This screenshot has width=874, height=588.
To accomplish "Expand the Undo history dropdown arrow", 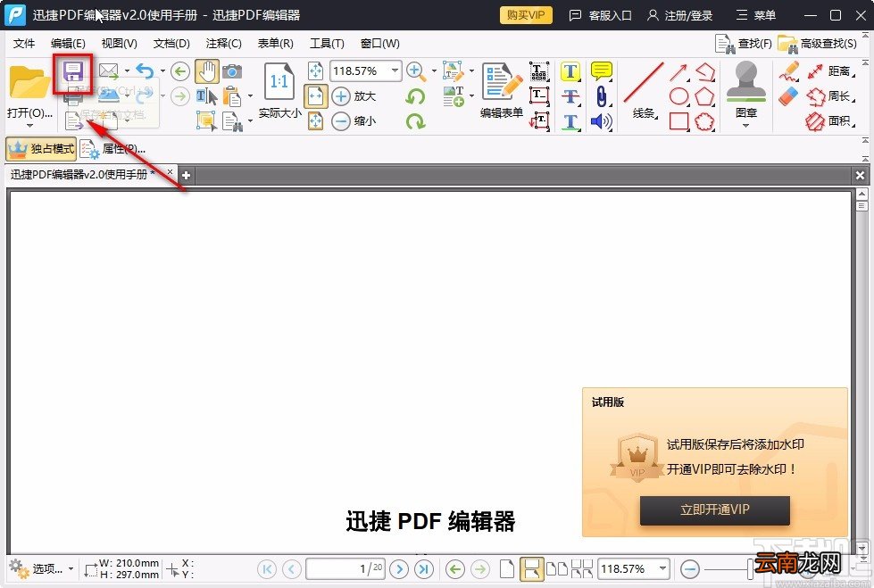I will point(162,71).
